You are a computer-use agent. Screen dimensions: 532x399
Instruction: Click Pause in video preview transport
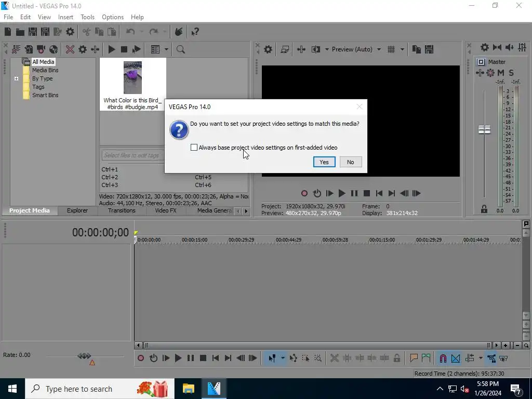click(354, 193)
